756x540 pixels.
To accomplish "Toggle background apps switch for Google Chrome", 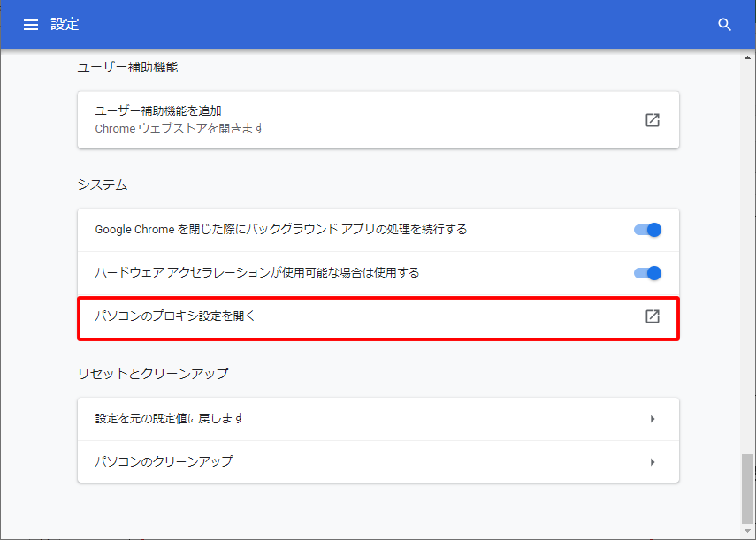I will coord(647,230).
